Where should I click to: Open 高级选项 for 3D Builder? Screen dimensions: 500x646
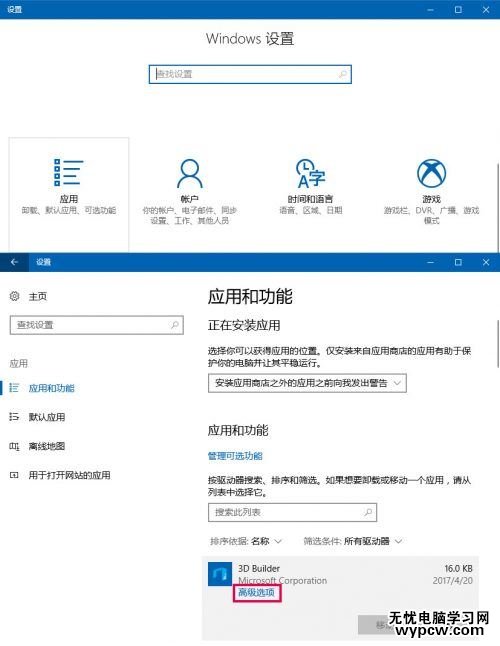click(x=257, y=592)
